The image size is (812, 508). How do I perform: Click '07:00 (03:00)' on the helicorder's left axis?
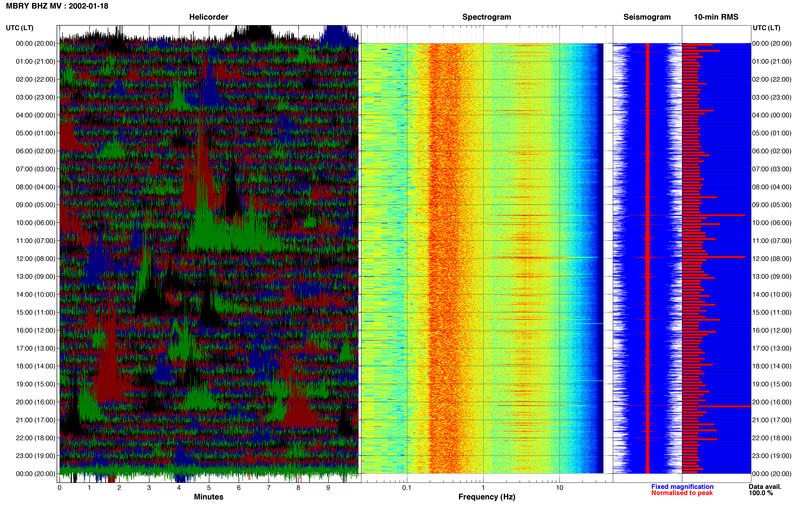(36, 169)
